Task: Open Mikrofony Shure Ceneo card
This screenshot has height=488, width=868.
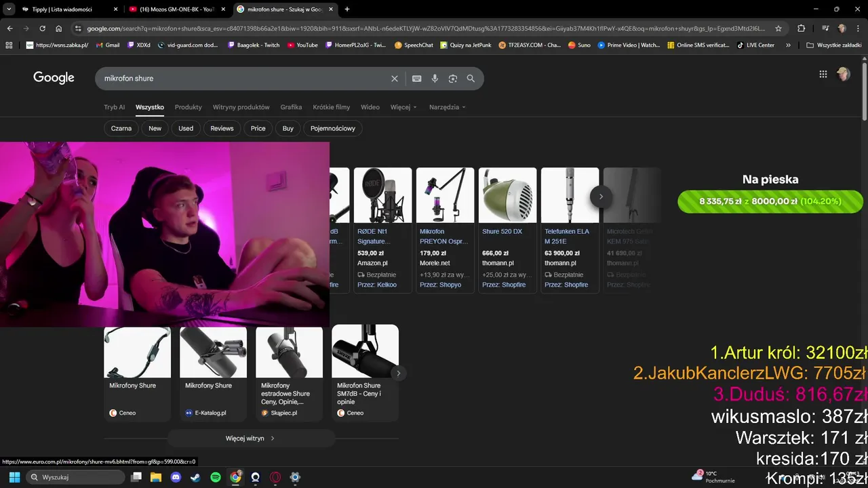Action: 137,373
